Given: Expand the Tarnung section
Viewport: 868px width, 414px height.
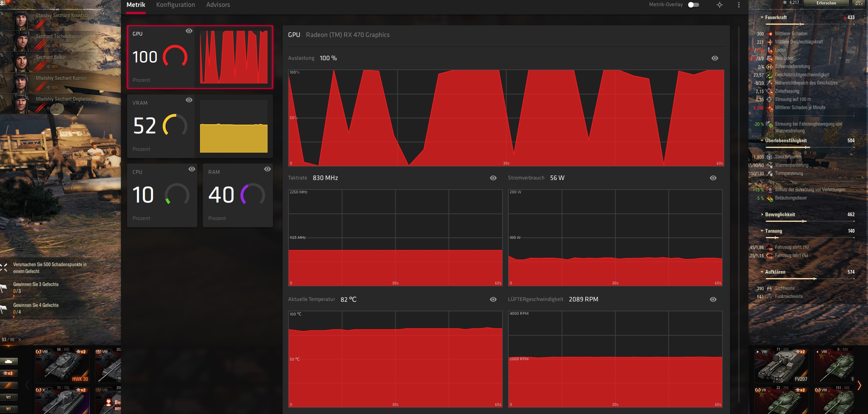Looking at the screenshot, I should pyautogui.click(x=762, y=231).
